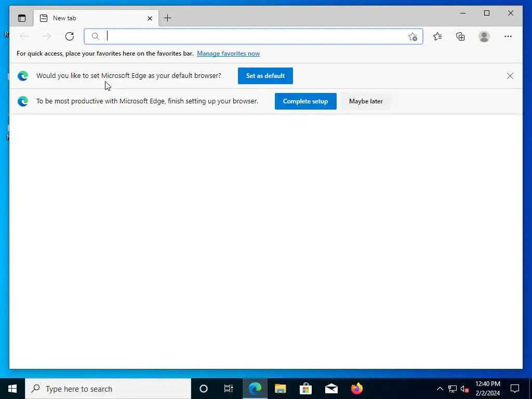
Task: Click Edge logo in setup prompt
Action: 23,101
